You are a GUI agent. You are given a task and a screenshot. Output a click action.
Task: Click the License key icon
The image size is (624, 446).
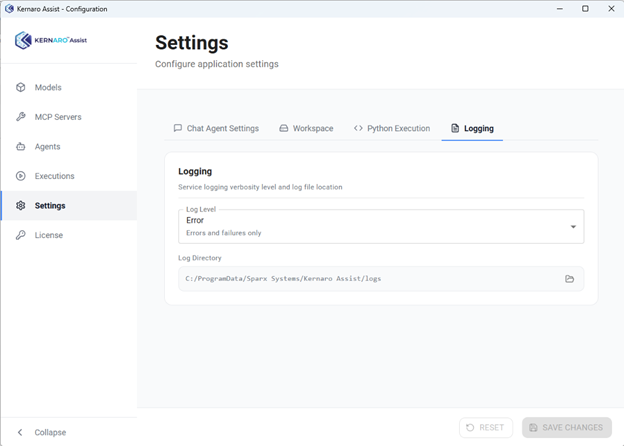[20, 235]
